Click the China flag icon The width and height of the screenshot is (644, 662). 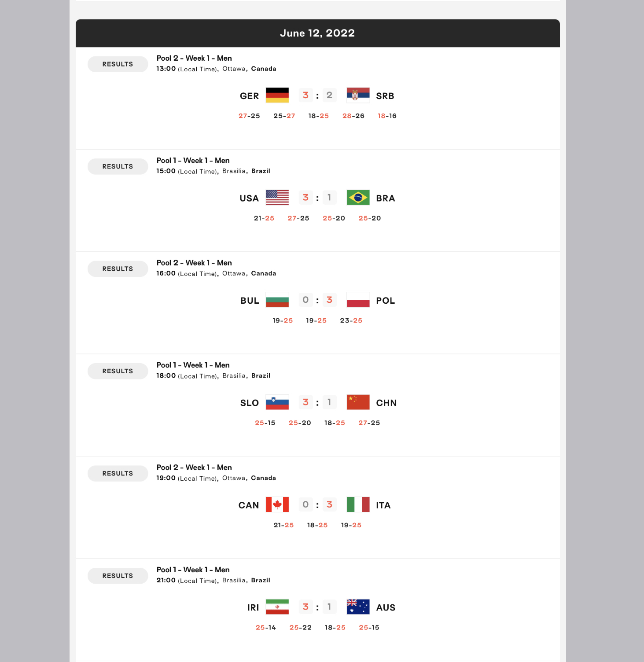click(x=358, y=402)
